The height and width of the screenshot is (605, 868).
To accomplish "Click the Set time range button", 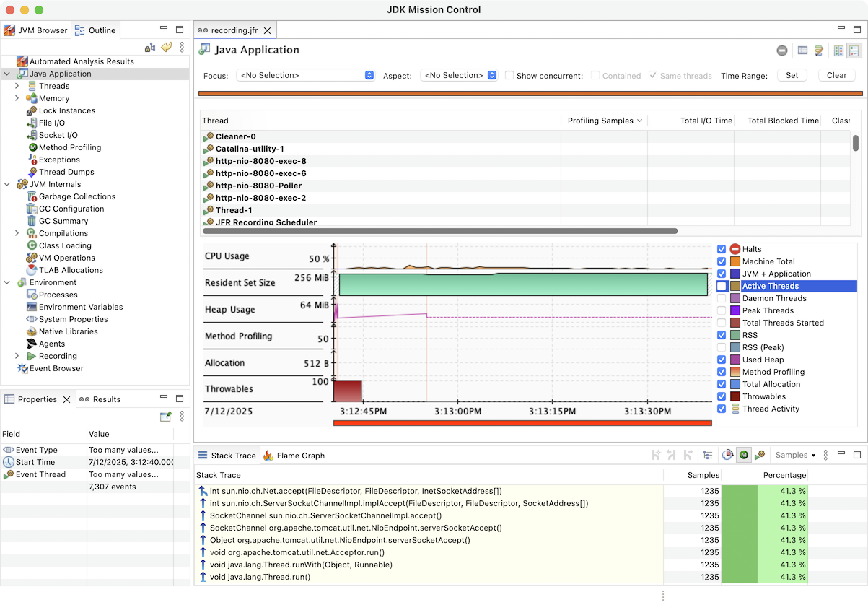I will click(792, 76).
